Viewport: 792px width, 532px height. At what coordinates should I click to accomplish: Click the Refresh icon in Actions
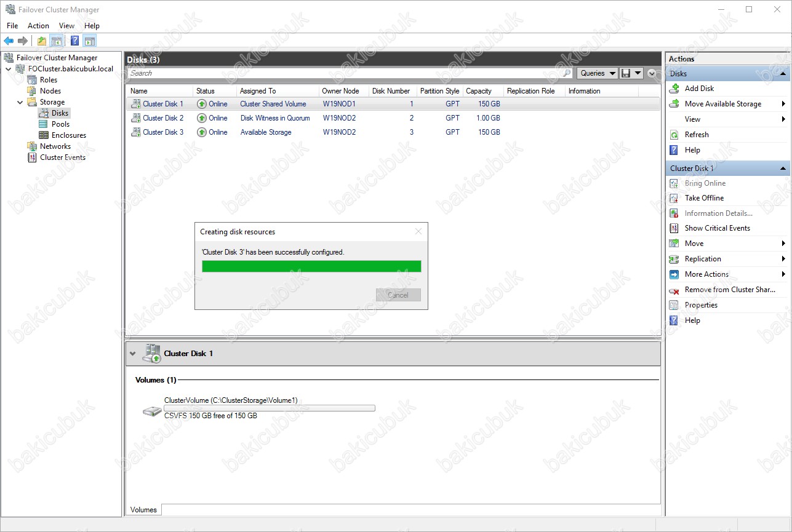click(674, 135)
